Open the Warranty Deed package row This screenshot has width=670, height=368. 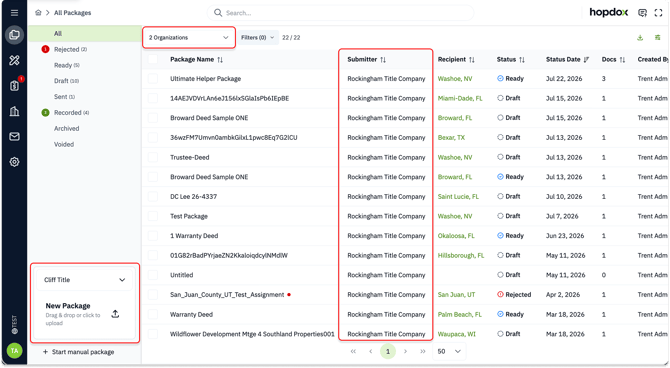tap(191, 315)
